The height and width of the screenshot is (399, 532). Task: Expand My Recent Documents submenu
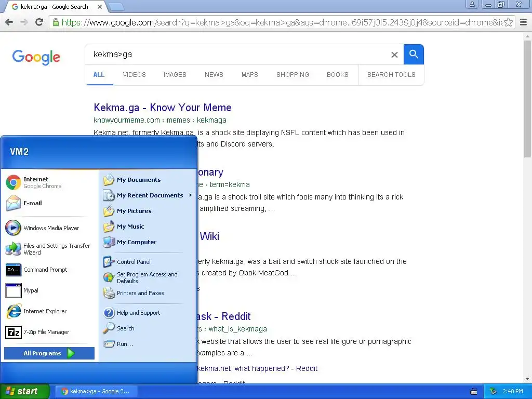[148, 195]
